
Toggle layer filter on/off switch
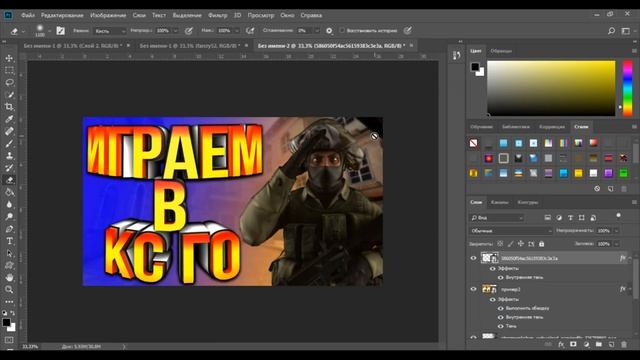click(x=618, y=216)
